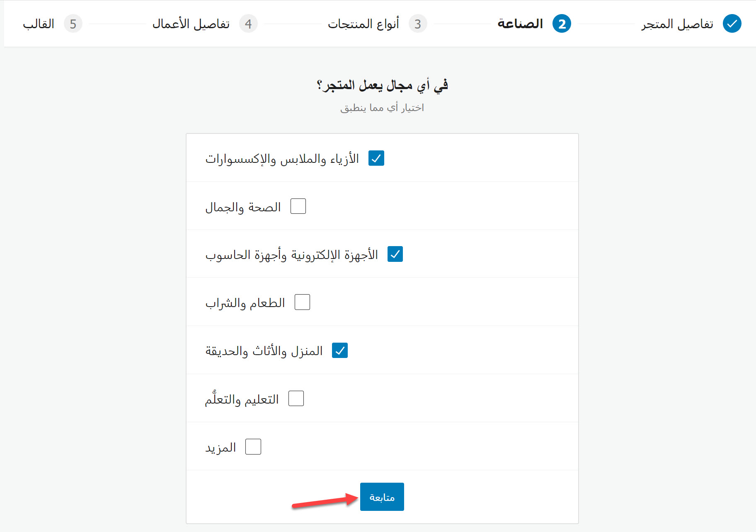
Task: Click the completed checkmark icon for تفاصيل المتجر
Action: coord(732,24)
